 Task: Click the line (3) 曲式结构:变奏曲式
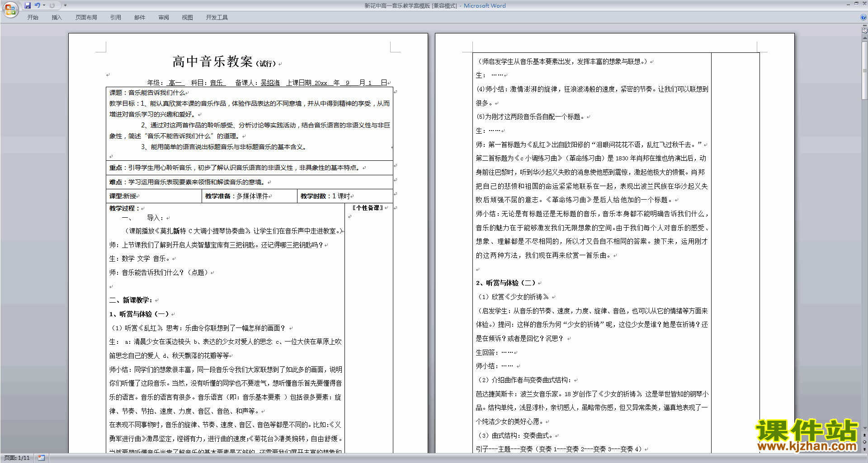click(515, 435)
